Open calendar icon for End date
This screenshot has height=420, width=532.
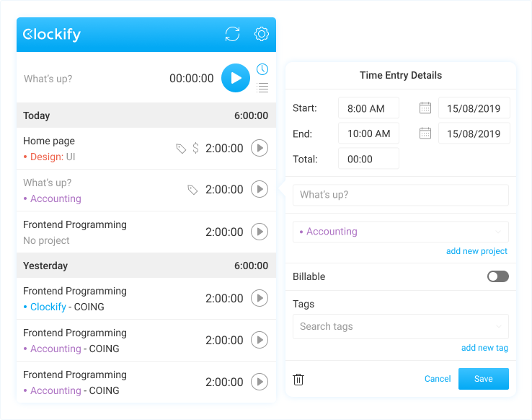pos(425,133)
